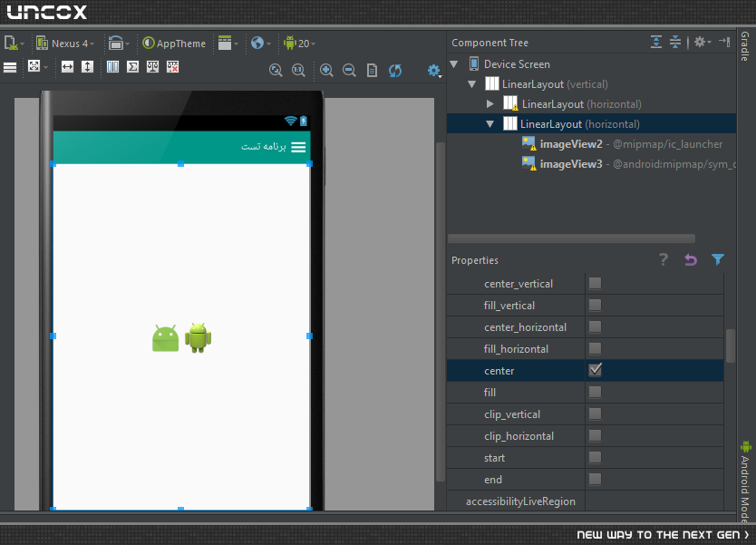This screenshot has height=545, width=756.
Task: Select the ic_launcher android image in preview
Action: click(165, 338)
